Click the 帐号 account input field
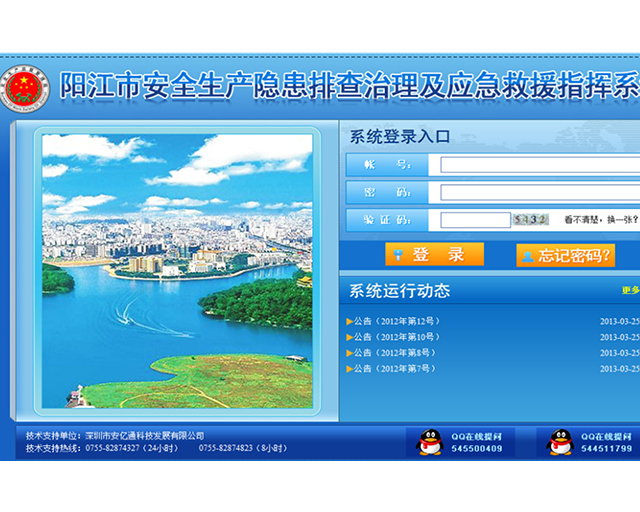 (540, 165)
